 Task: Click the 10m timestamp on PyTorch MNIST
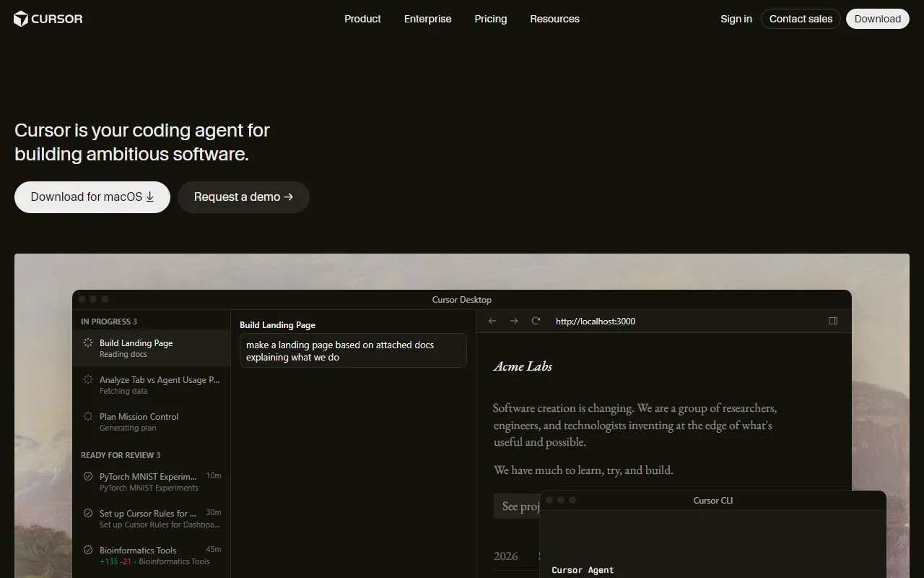pyautogui.click(x=214, y=476)
